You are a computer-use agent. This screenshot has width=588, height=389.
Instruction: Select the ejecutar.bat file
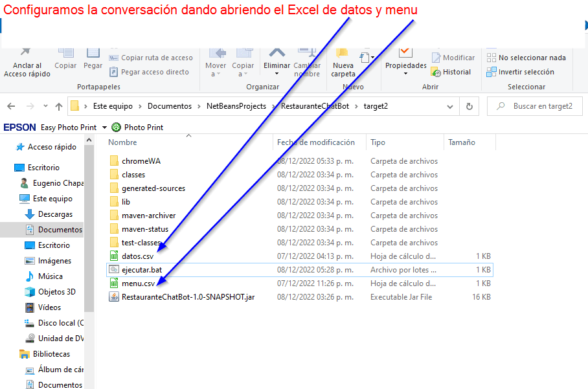click(x=142, y=270)
